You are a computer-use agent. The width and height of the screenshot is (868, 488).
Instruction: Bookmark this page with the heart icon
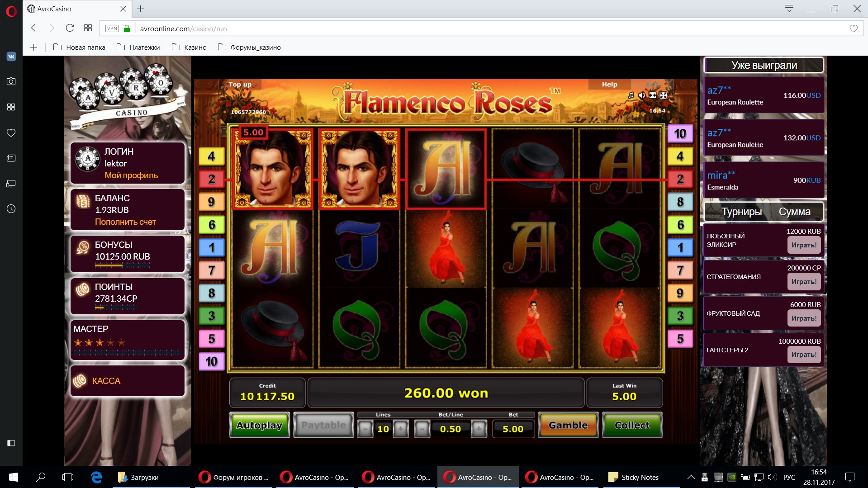pos(854,28)
